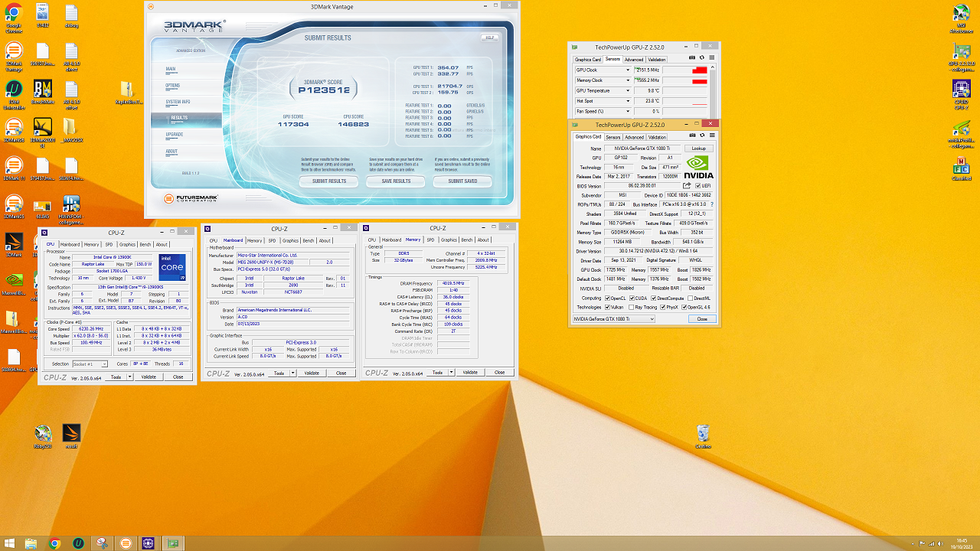
Task: Click the NVIDIA logo in GPU-Z
Action: pos(698,167)
